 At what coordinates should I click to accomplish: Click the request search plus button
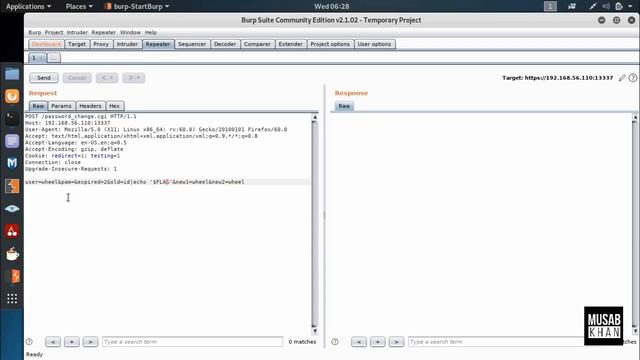pos(72,342)
